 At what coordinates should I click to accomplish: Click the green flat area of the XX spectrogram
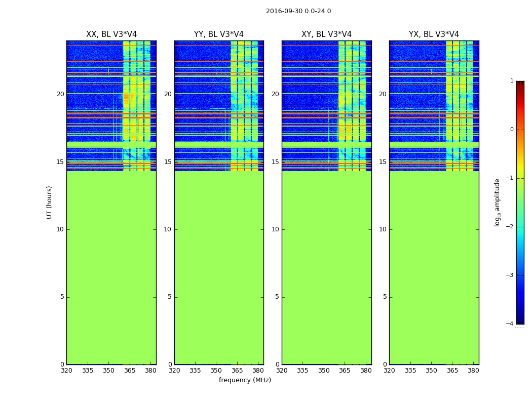pos(111,268)
